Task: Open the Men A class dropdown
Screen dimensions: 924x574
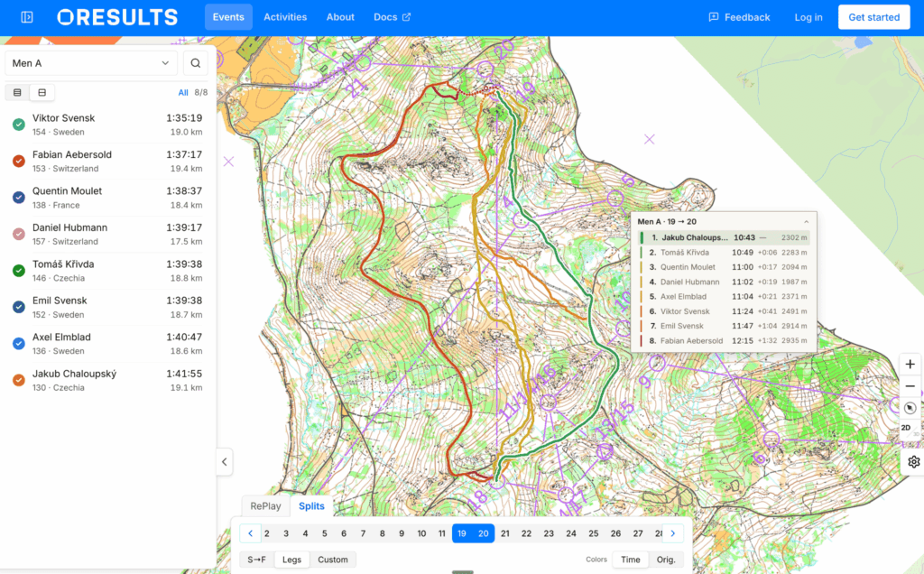Action: (91, 63)
